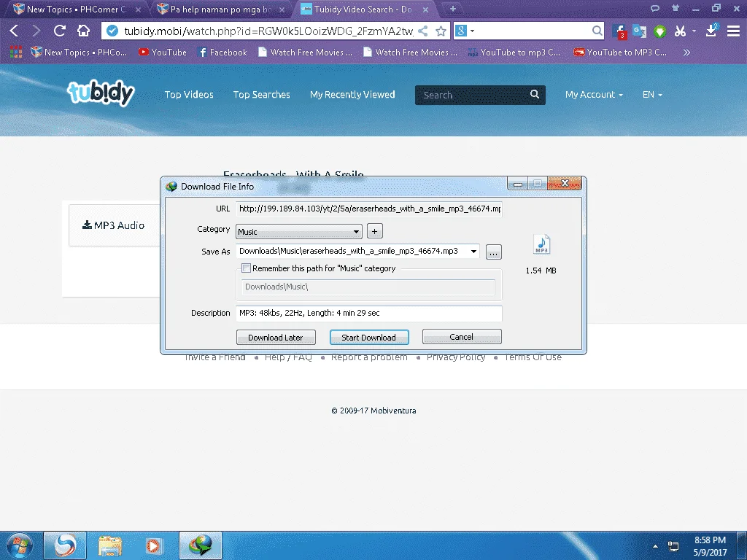The image size is (747, 560).
Task: Open the browser downloads icon
Action: [x=711, y=31]
